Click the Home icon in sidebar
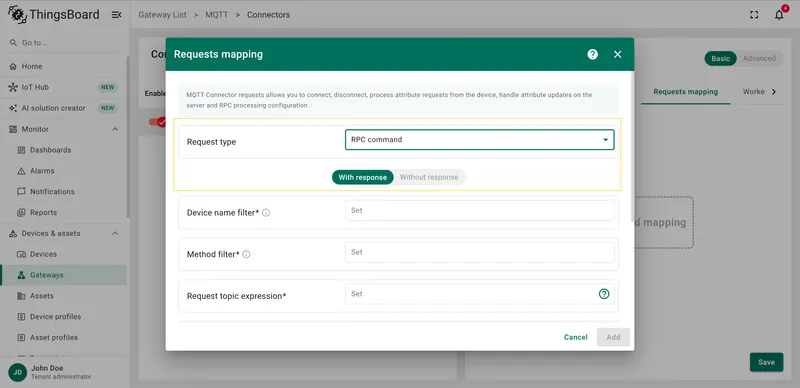This screenshot has width=800, height=388. [13, 66]
